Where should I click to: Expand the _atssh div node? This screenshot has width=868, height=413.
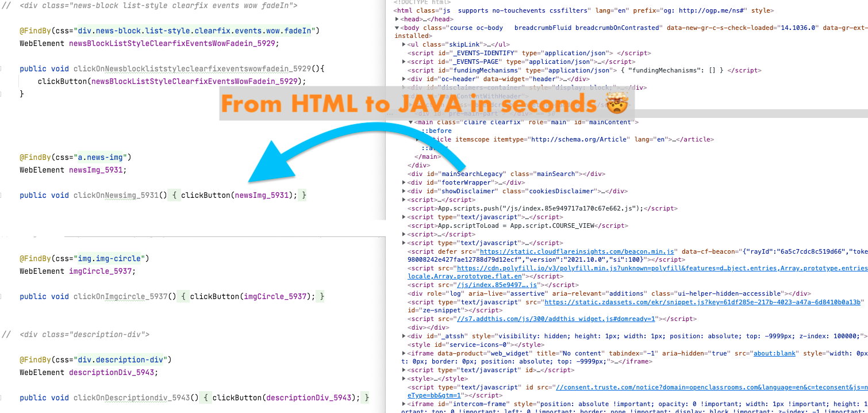(x=405, y=336)
